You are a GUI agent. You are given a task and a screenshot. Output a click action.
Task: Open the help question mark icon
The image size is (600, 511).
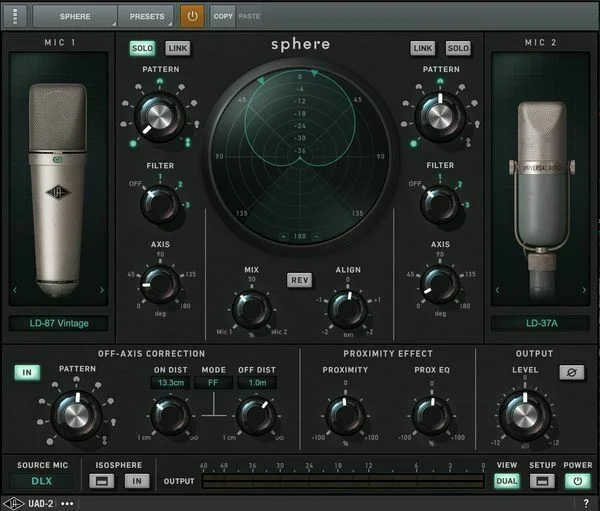pyautogui.click(x=585, y=503)
